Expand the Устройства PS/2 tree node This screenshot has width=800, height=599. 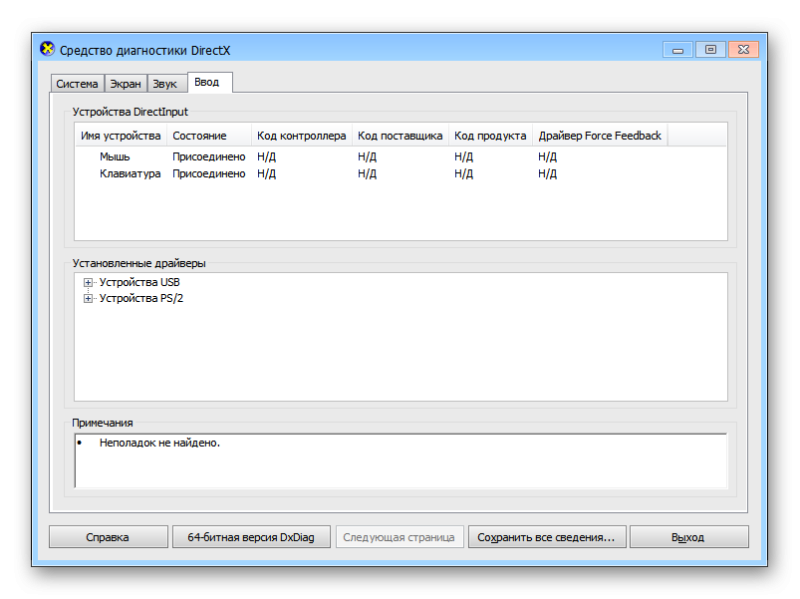(88, 298)
